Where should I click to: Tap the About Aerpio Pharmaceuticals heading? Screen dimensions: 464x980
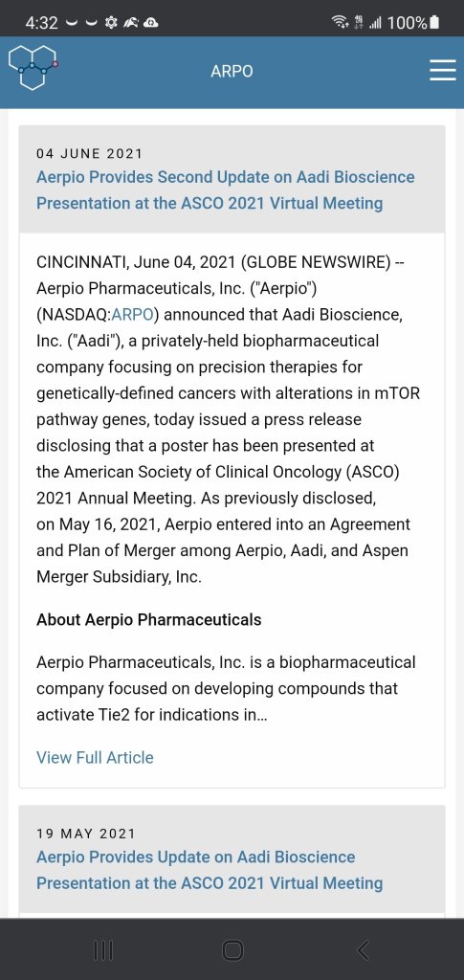pos(148,620)
